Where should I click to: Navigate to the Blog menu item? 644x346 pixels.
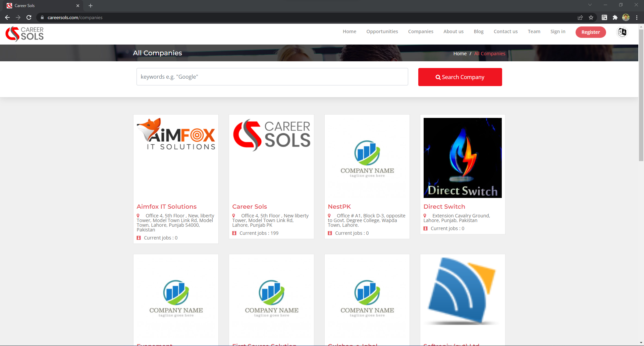[x=478, y=31]
